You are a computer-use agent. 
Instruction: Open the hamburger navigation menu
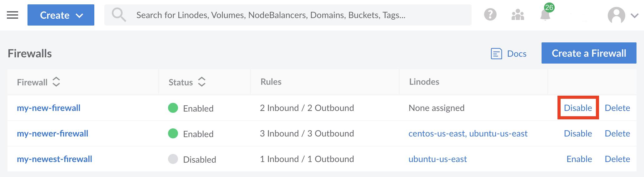[x=12, y=15]
